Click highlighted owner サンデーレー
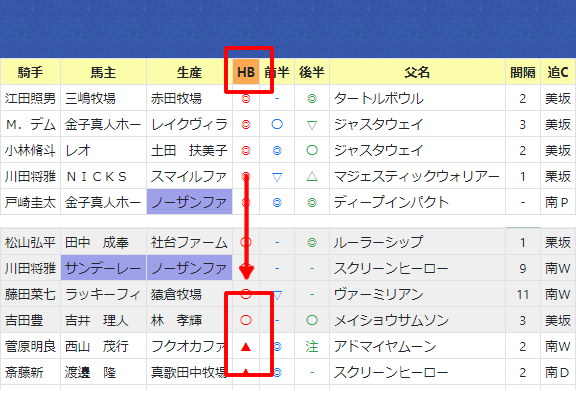 (103, 268)
